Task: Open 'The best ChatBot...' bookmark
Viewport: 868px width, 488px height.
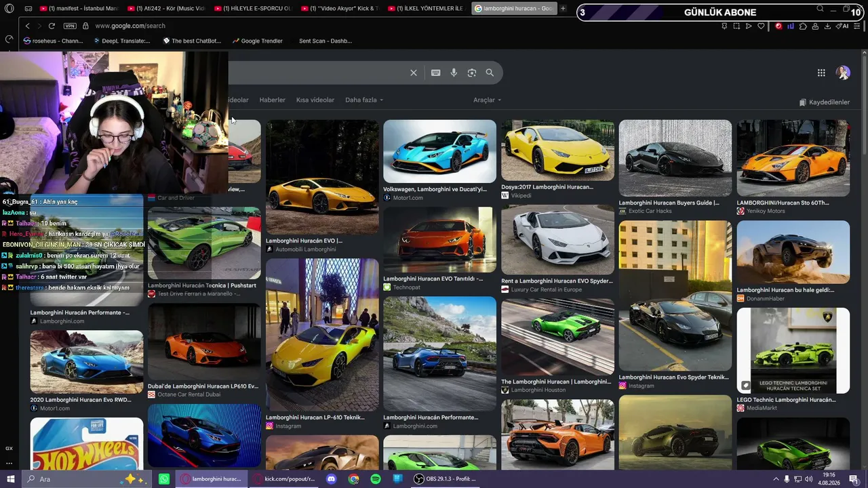Action: (x=192, y=41)
